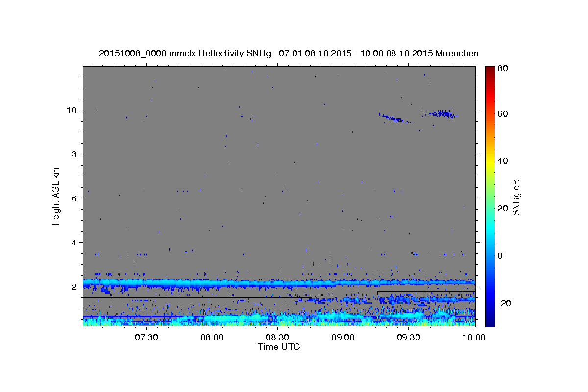The image size is (588, 392).
Task: Click the 07:30 time tick label
Action: [146, 337]
